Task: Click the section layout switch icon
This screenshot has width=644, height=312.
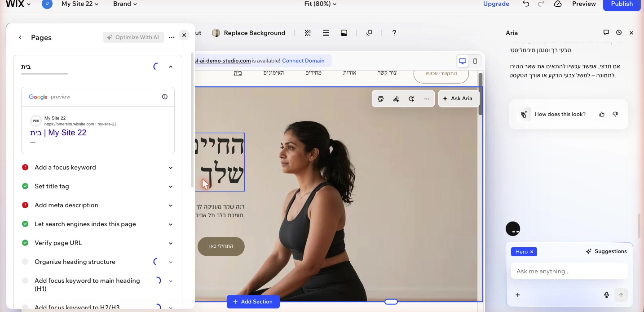Action: tap(381, 99)
